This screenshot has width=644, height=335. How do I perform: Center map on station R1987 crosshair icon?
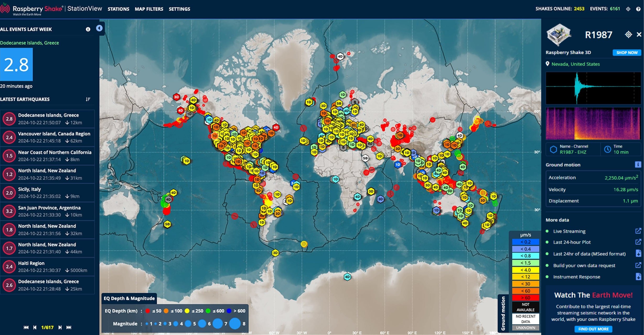point(628,35)
